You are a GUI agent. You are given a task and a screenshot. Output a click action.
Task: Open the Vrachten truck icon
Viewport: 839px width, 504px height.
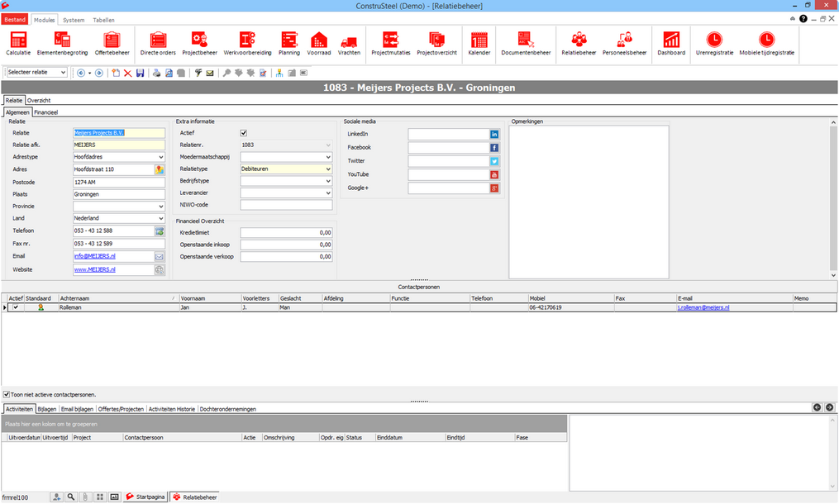[x=349, y=43]
